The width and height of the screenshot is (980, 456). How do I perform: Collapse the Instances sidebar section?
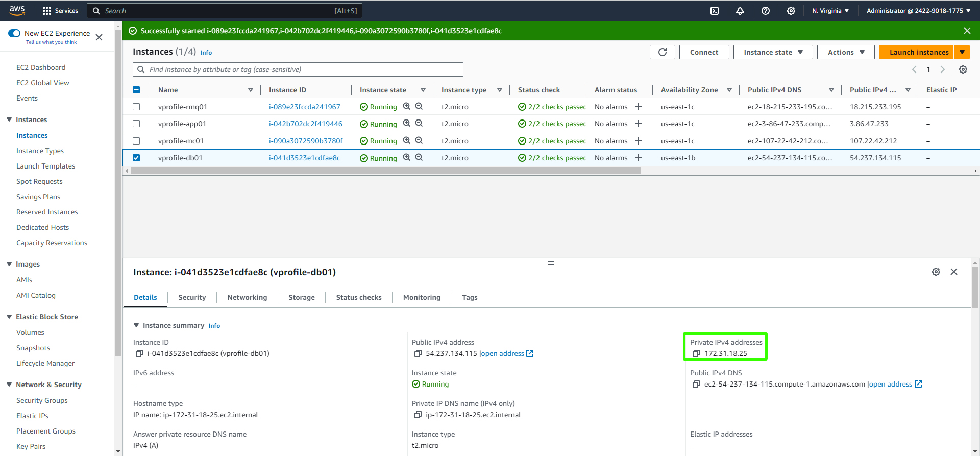pyautogui.click(x=9, y=119)
